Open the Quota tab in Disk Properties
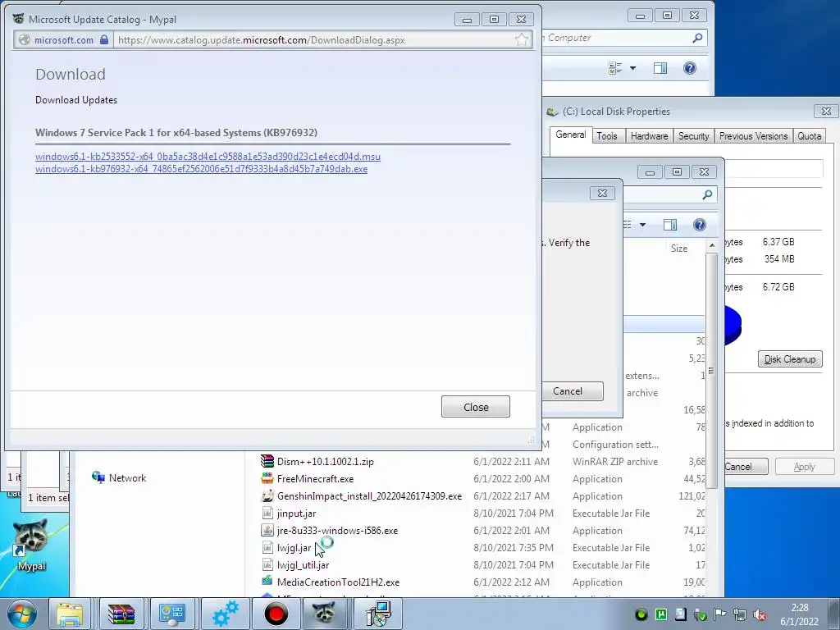The image size is (840, 630). click(x=809, y=136)
